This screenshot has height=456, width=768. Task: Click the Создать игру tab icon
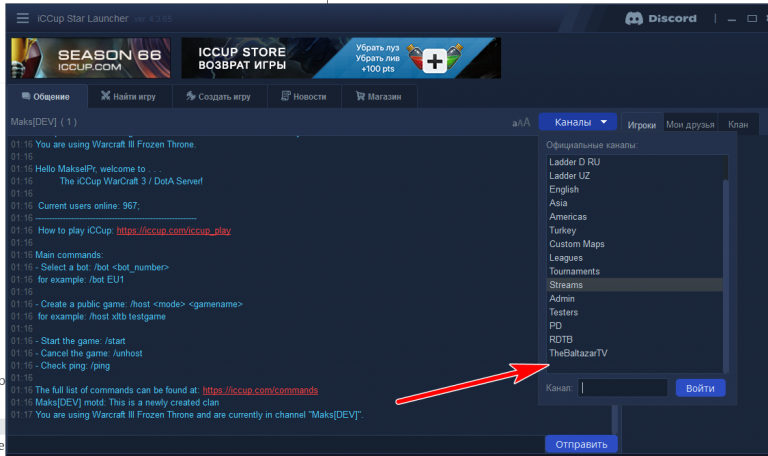click(191, 96)
